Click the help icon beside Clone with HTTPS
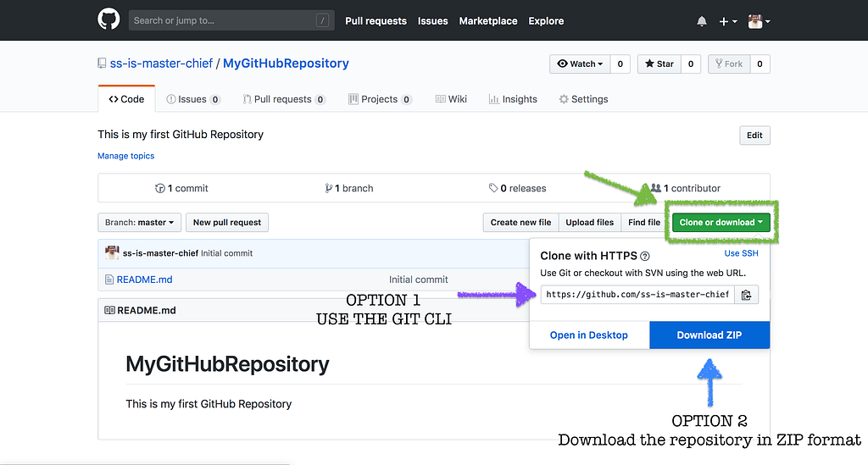This screenshot has height=465, width=868. pyautogui.click(x=645, y=256)
